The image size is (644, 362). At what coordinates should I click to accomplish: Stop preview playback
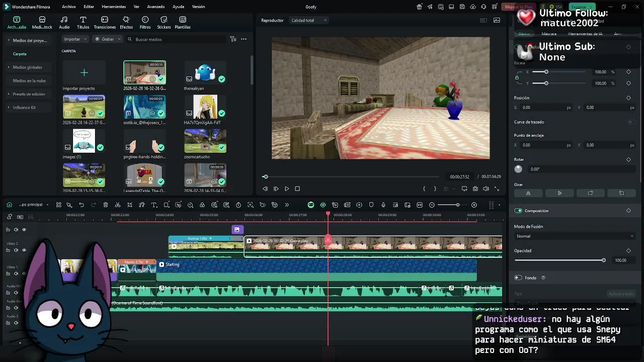pos(297,189)
